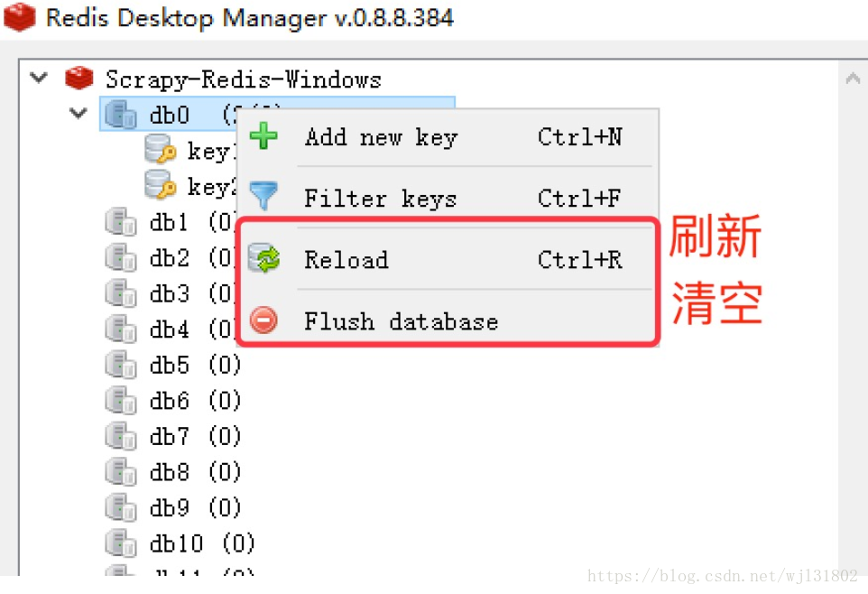Click the Redis Desktop Manager title icon
Viewport: 868px width, 594px height.
pyautogui.click(x=20, y=17)
